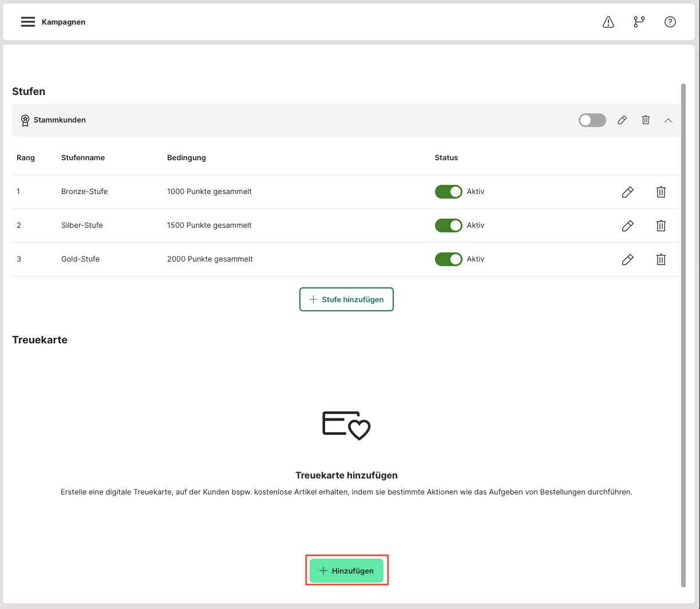Click the Stufe hinzufügen button

coord(346,299)
